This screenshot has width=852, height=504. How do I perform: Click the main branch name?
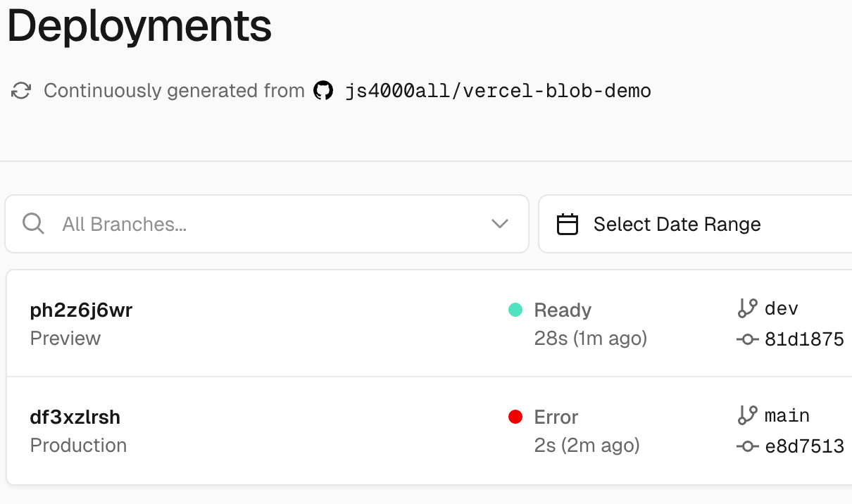[787, 415]
